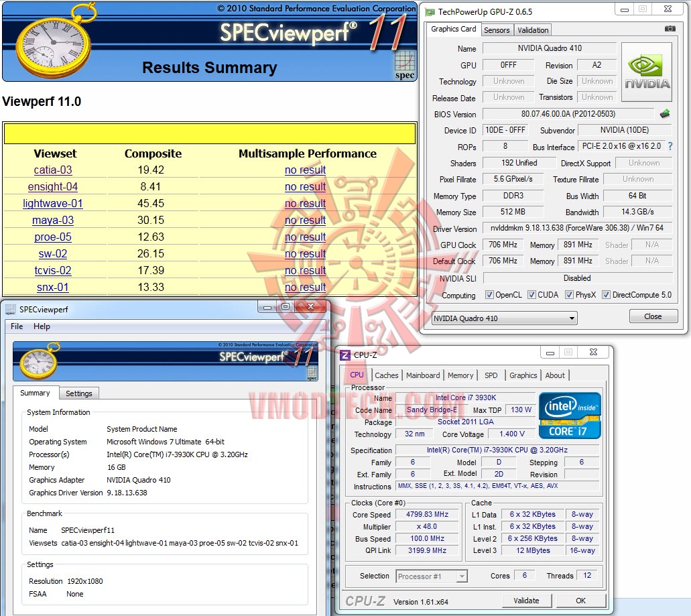Open the lightwave-01 viewset link
Viewport: 691px width, 616px height.
point(52,204)
